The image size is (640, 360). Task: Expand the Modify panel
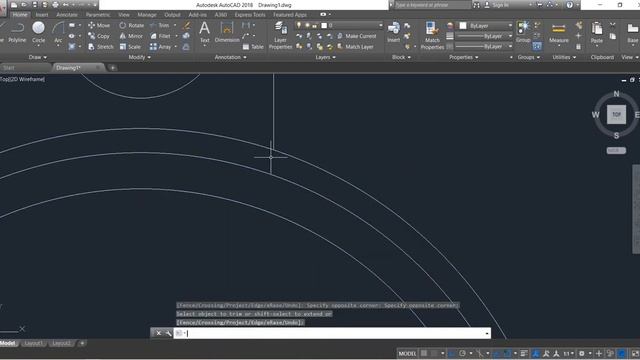pos(140,57)
